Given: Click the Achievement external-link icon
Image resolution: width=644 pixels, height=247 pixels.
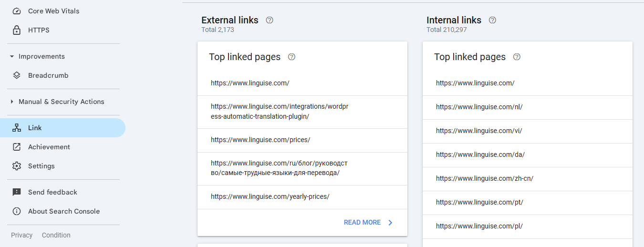Looking at the screenshot, I should point(17,147).
